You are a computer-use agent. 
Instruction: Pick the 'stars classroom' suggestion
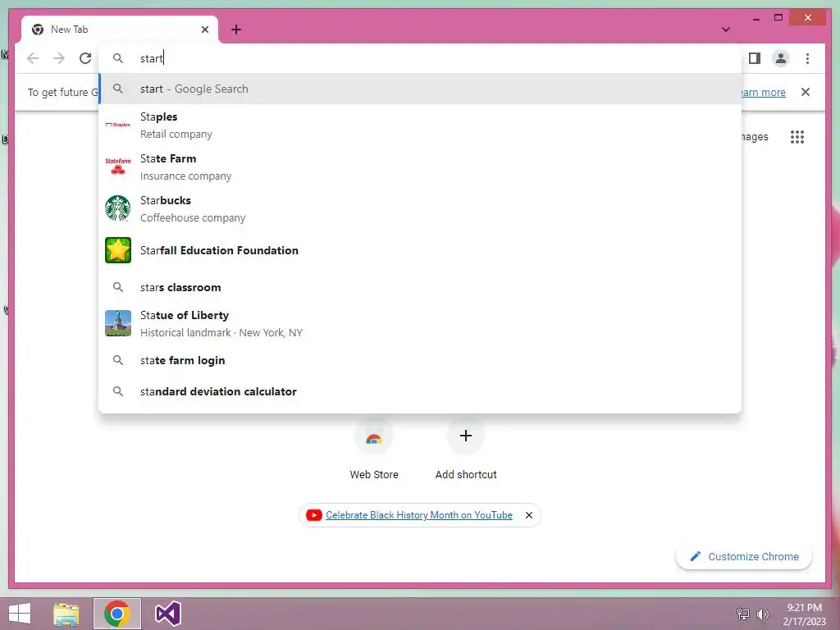coord(420,287)
